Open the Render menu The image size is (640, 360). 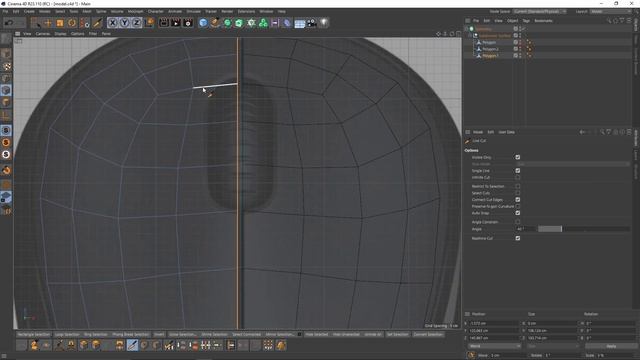(227, 11)
